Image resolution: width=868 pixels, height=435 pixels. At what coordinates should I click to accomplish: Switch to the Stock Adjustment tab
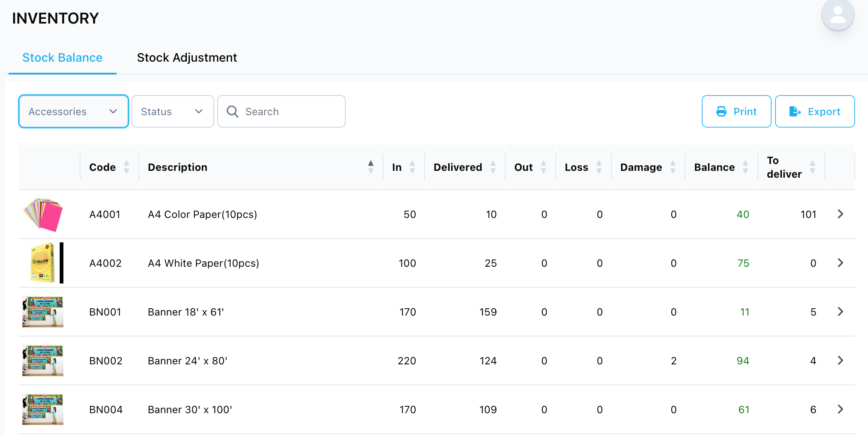(x=187, y=57)
